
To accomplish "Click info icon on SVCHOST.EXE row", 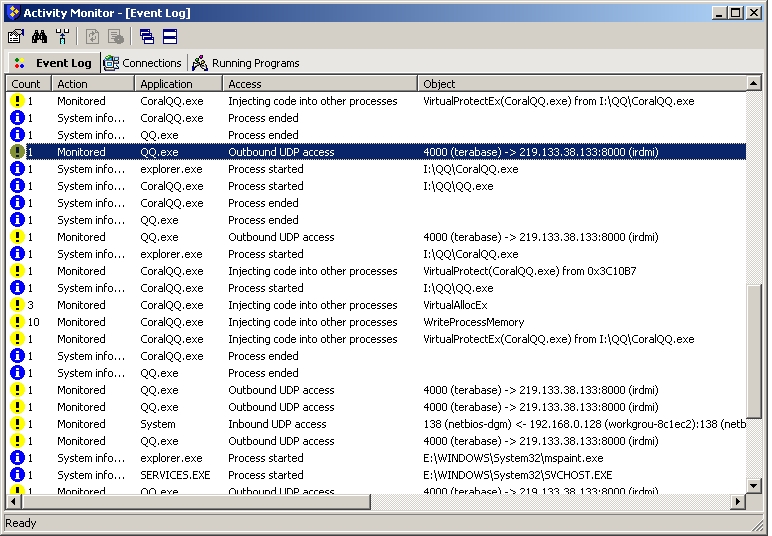I will (17, 475).
